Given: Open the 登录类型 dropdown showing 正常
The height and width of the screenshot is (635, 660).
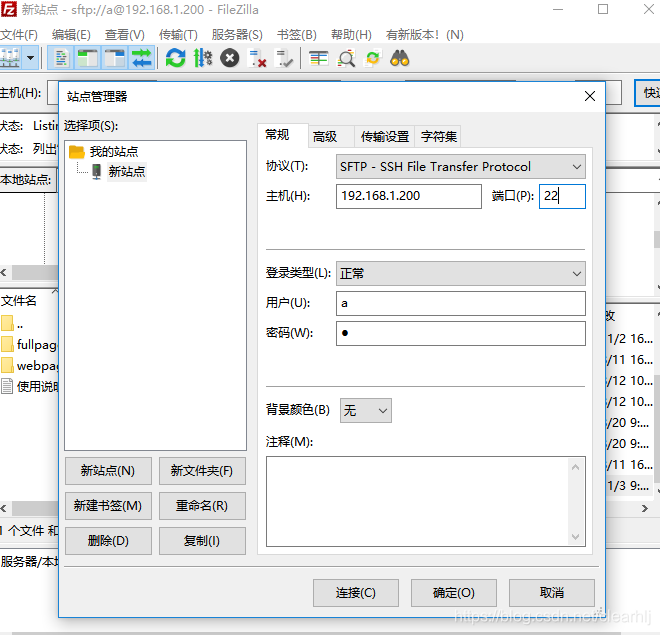Looking at the screenshot, I should 460,274.
